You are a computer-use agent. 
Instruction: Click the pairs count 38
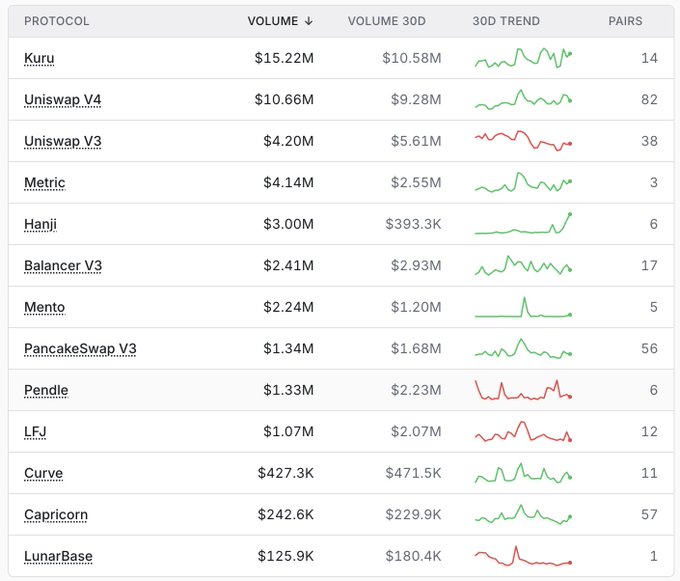tap(649, 141)
